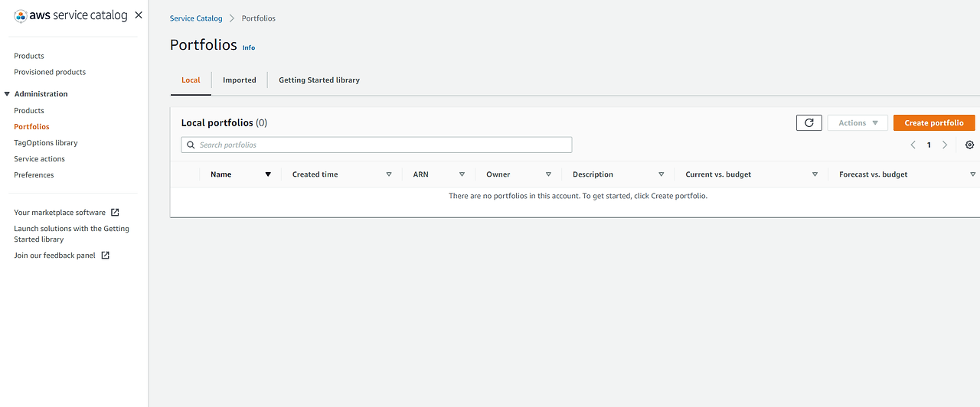Open external link icon beside Your marketplace software

pos(115,213)
